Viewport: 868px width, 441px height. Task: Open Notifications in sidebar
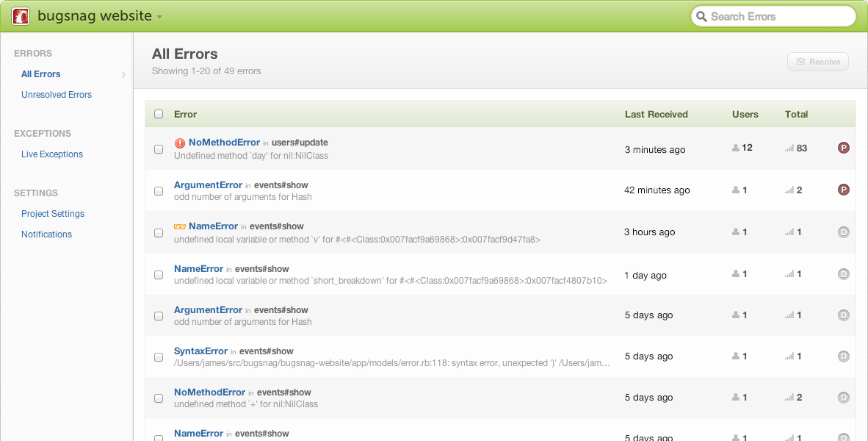(46, 234)
